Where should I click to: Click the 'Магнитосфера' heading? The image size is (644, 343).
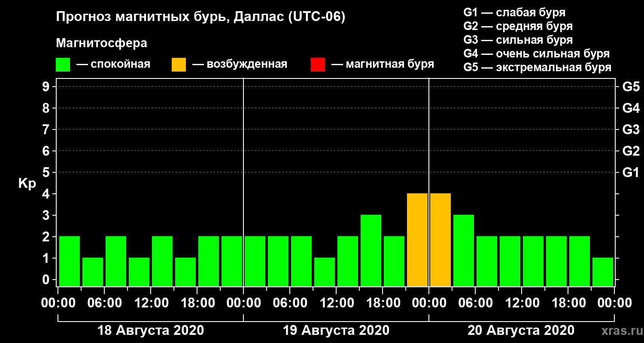pyautogui.click(x=101, y=43)
